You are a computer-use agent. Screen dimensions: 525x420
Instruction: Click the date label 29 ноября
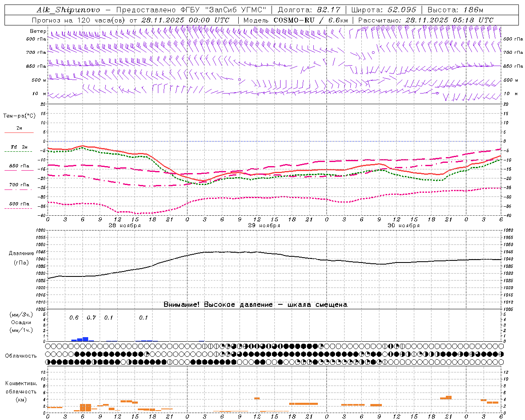coord(264,226)
